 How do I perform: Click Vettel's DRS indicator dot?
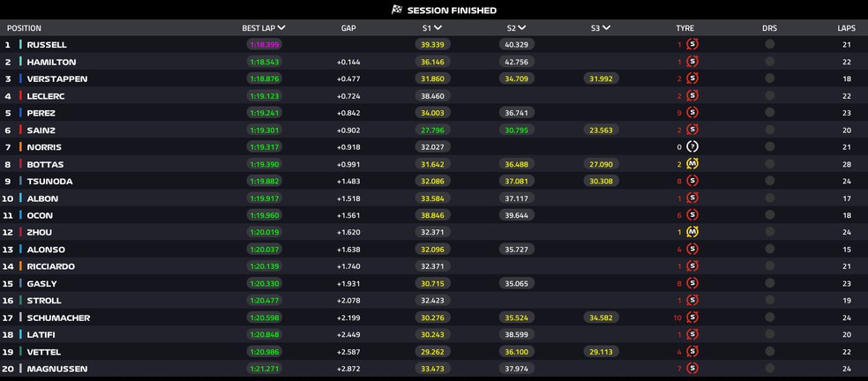[x=769, y=351]
